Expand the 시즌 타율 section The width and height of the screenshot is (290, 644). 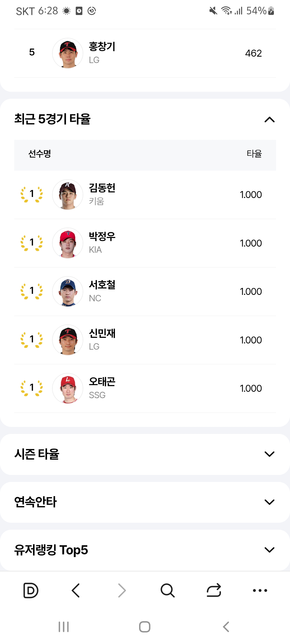tap(269, 454)
